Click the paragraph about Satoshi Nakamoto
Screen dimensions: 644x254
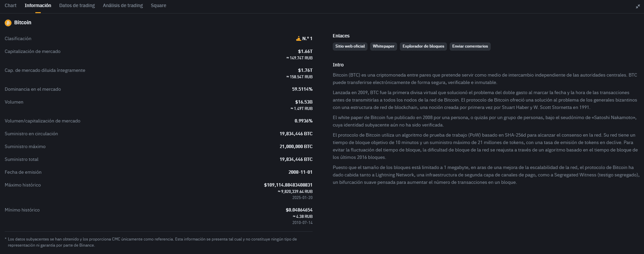coord(485,121)
